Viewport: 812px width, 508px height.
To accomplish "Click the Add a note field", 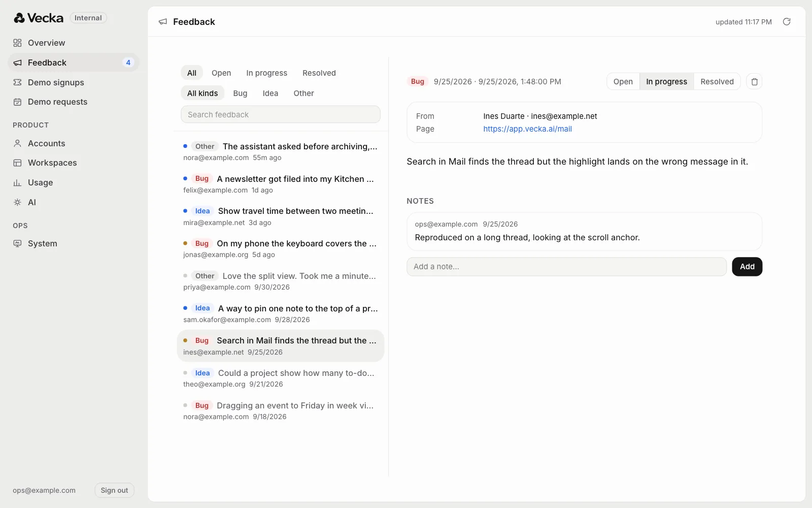I will click(566, 267).
